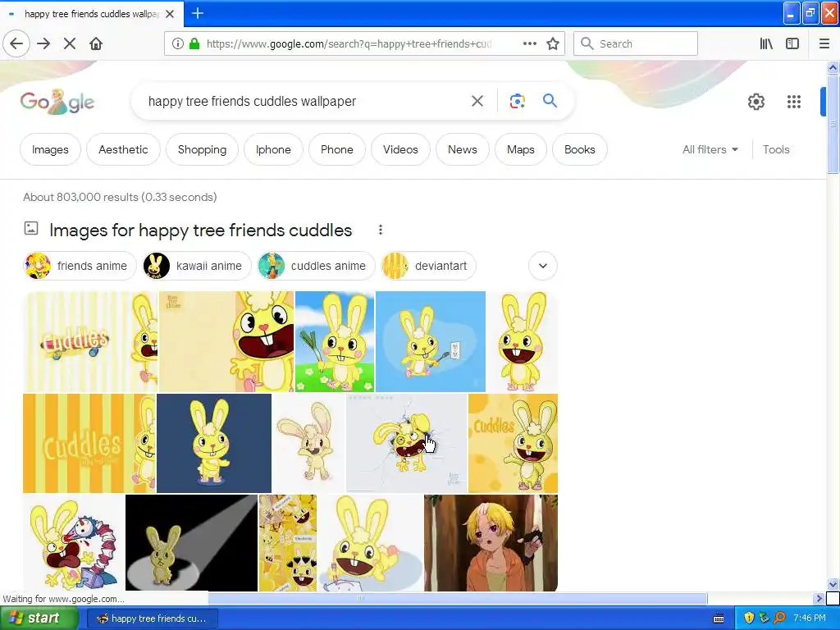
Task: Select the Phone filter chip
Action: (x=337, y=149)
